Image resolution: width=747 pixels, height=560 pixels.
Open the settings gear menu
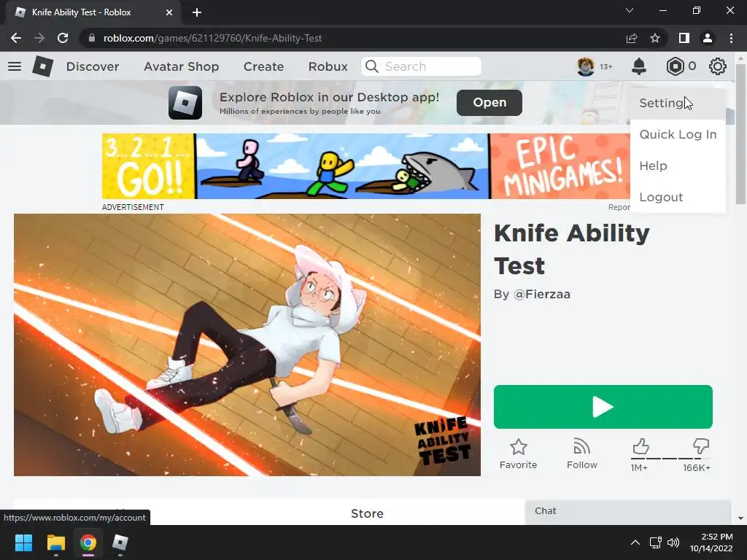pyautogui.click(x=718, y=66)
